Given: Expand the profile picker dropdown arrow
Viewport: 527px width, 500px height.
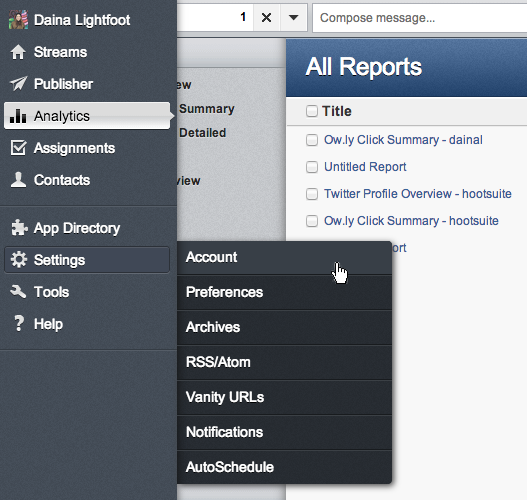Looking at the screenshot, I should (293, 17).
